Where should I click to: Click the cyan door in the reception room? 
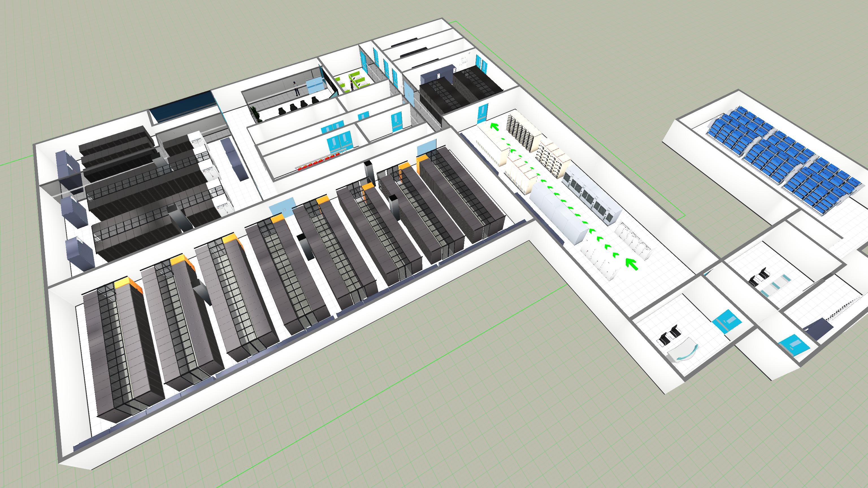coord(727,322)
